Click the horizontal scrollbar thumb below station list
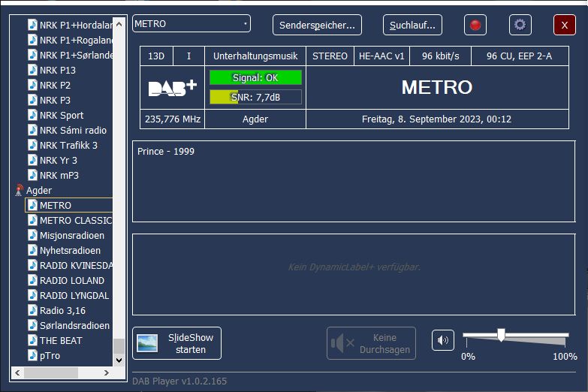 pyautogui.click(x=51, y=372)
